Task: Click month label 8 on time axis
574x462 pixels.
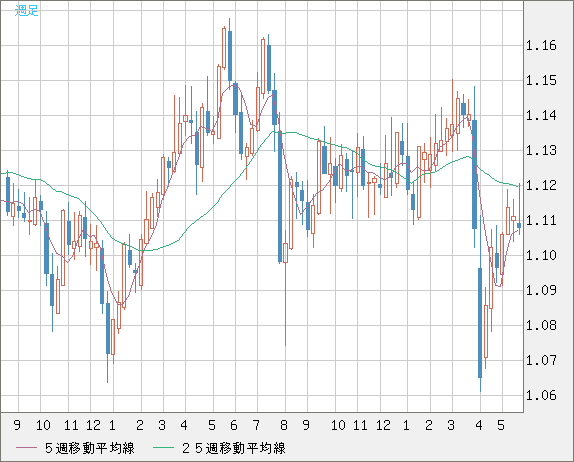Action: coord(284,425)
